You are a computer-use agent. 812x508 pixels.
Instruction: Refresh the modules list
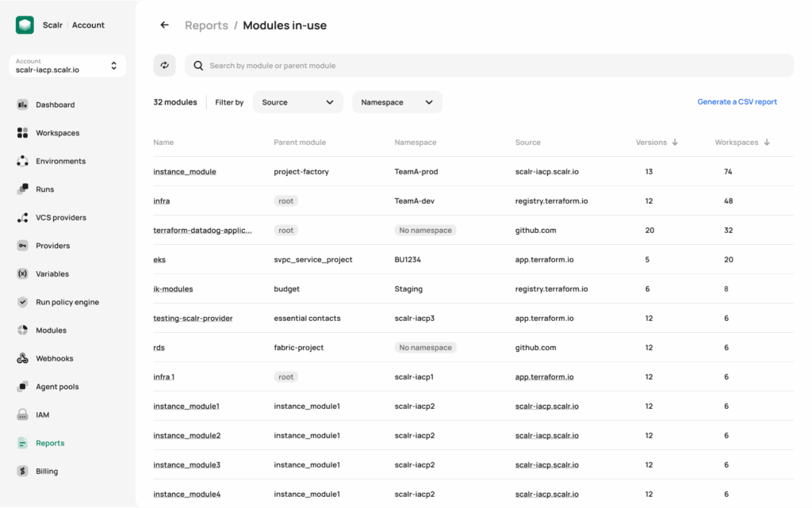pyautogui.click(x=165, y=66)
